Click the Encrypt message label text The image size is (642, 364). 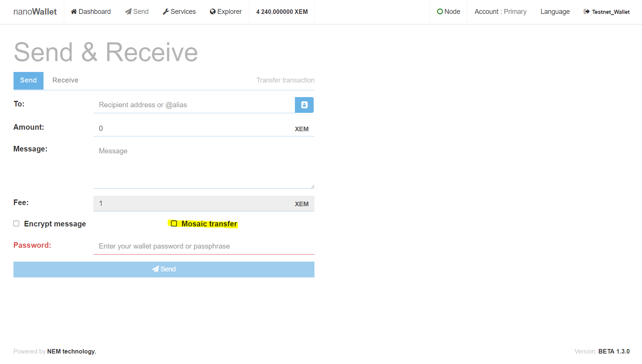[x=55, y=224]
